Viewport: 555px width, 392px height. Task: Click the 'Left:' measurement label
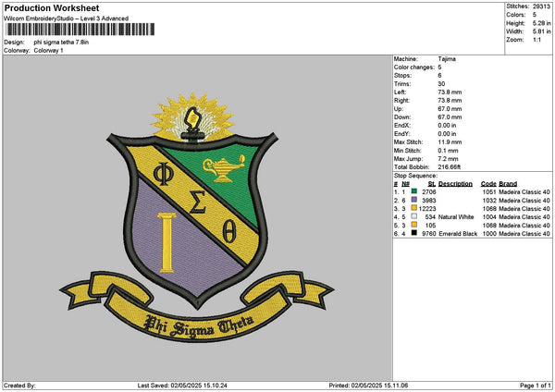pyautogui.click(x=400, y=92)
